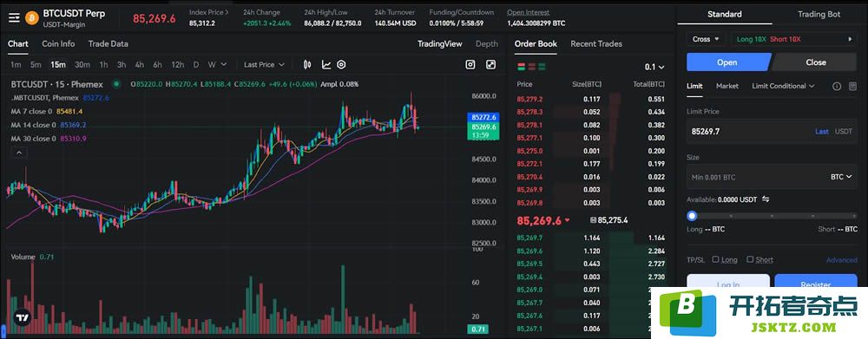Click the Advanced TP/SL link
Screen dimensions: 868x339
841,260
